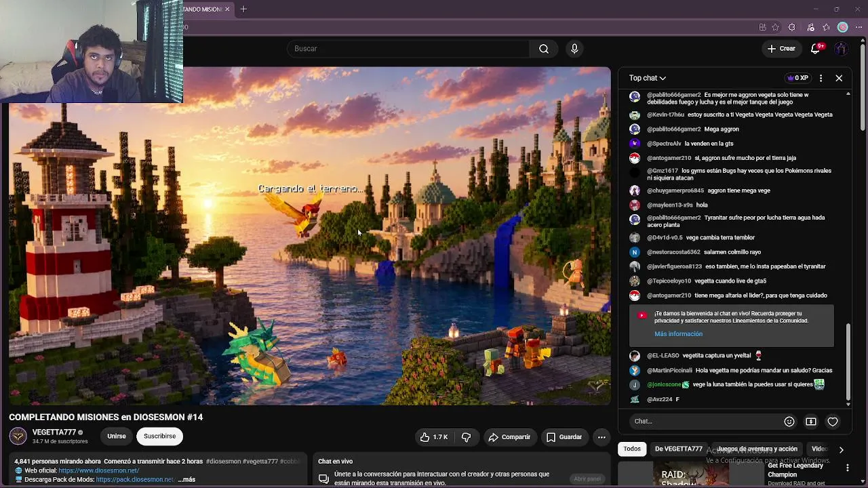Open the Get Free Legendary Champion ad title
The image size is (868, 488).
coord(795,470)
